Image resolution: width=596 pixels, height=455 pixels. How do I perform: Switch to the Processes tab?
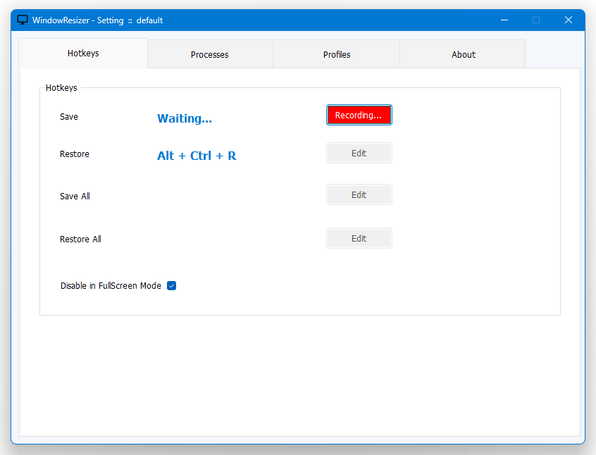pyautogui.click(x=210, y=54)
